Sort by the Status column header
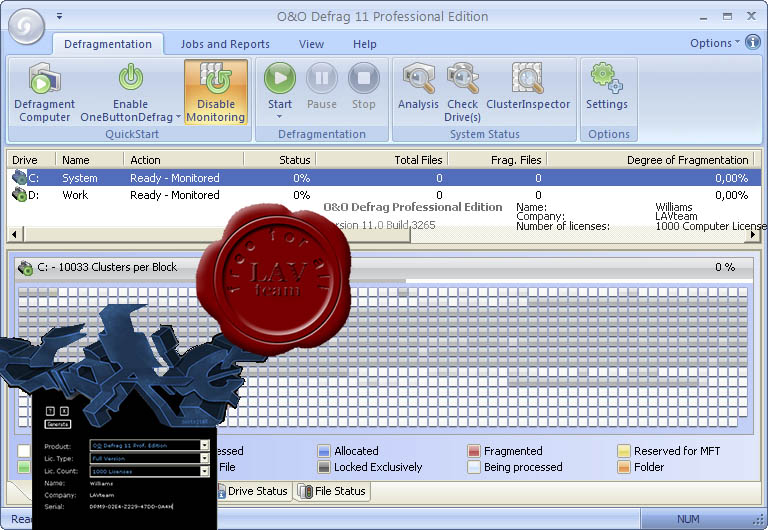Screen dimensions: 768x530 pos(279,160)
